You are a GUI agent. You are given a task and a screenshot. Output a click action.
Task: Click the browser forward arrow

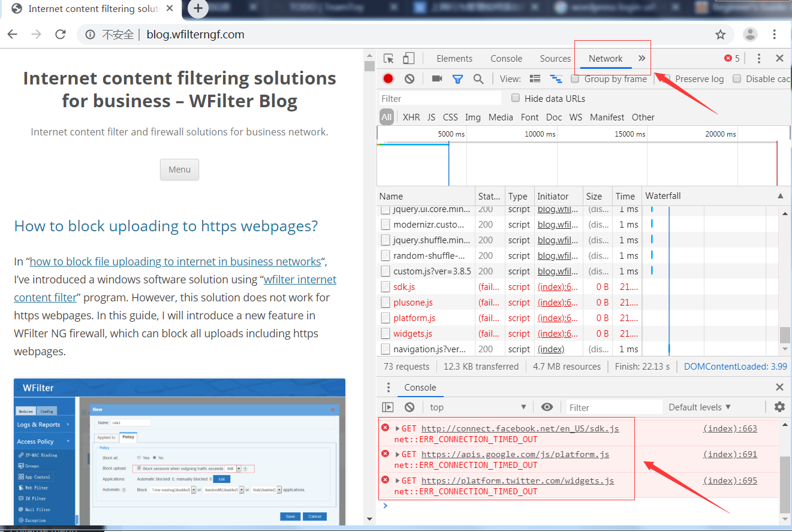click(37, 34)
